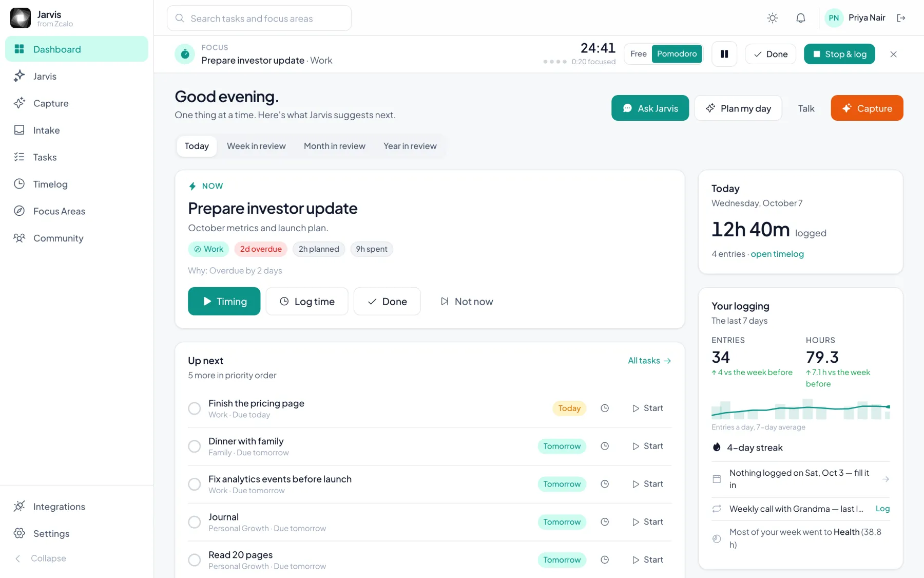Click the entries-per-day logging chart
Viewport: 924px width, 578px height.
[x=801, y=409]
